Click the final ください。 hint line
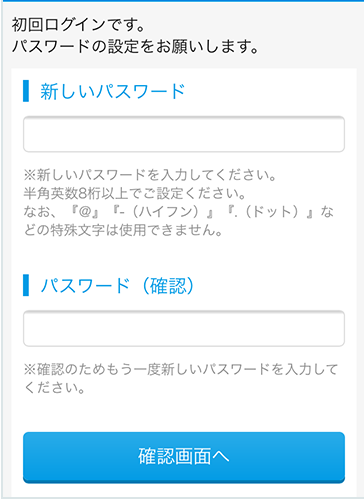The width and height of the screenshot is (364, 501). coord(54,387)
